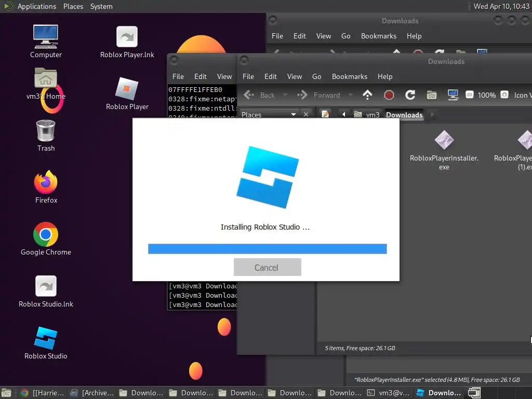Image resolution: width=532 pixels, height=399 pixels.
Task: Open vm3's Home folder icon
Action: click(x=46, y=84)
